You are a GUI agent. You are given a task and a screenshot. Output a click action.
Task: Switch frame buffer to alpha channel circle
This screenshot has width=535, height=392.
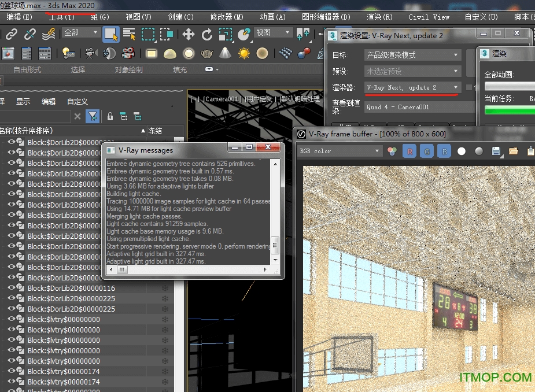click(x=462, y=151)
